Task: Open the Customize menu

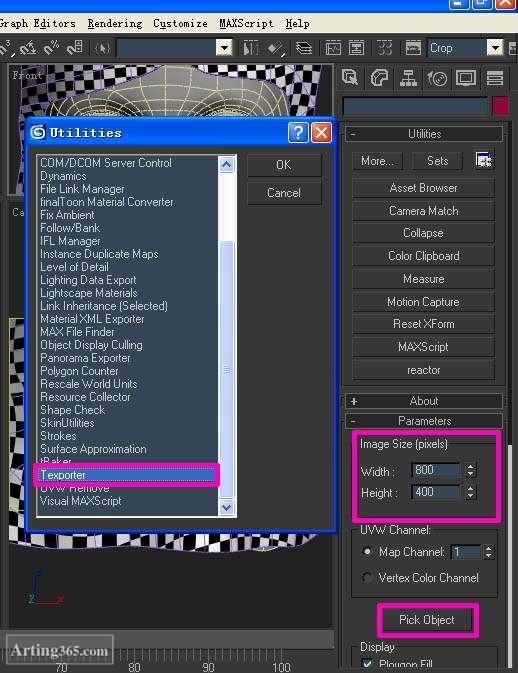Action: (180, 24)
